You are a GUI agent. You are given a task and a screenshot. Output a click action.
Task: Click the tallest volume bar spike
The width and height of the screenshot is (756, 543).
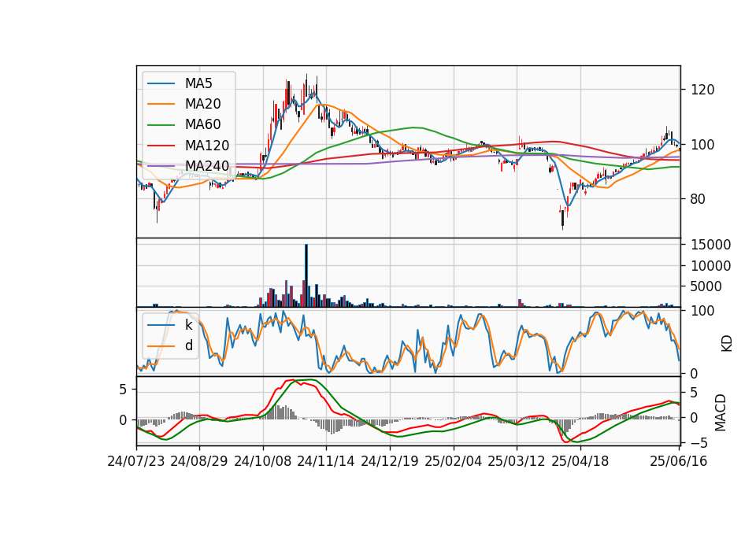coord(306,275)
